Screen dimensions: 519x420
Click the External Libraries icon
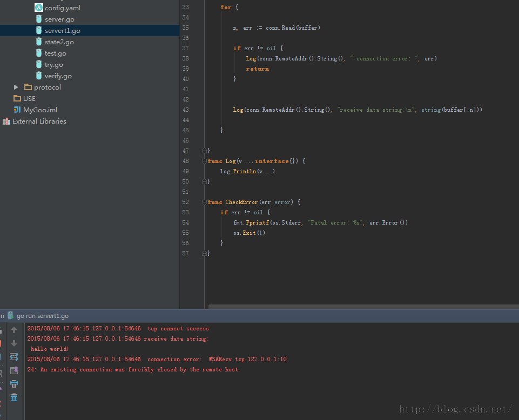tap(6, 121)
